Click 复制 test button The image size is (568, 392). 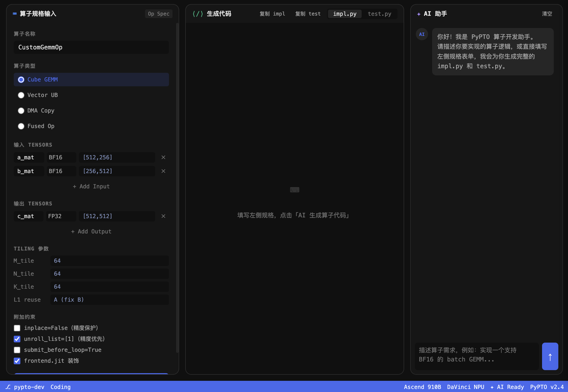click(x=308, y=14)
